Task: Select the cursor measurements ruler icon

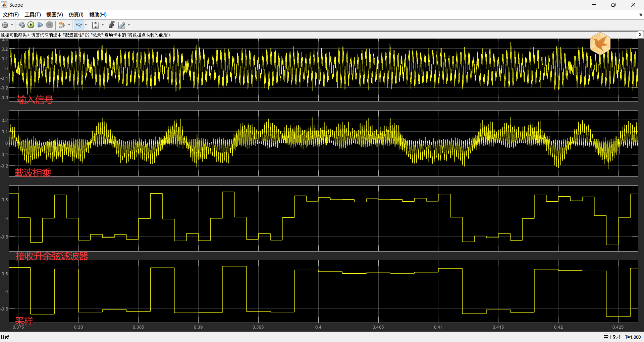Action: 122,25
